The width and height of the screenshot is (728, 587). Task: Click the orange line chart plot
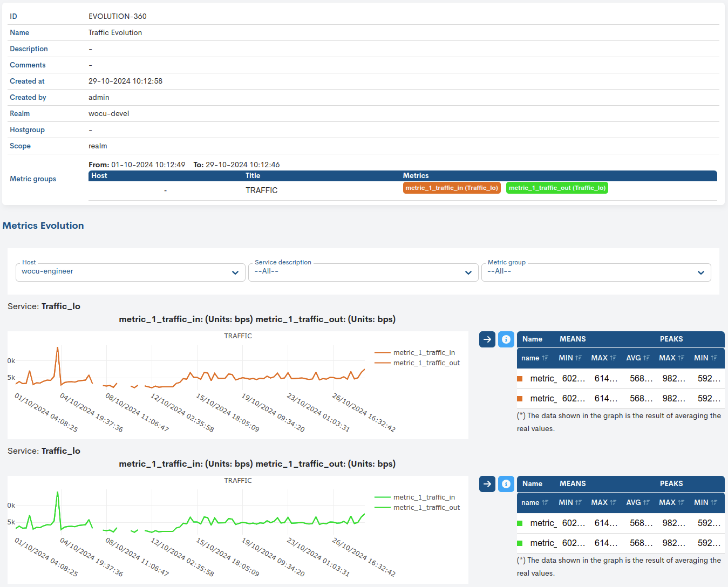191,367
